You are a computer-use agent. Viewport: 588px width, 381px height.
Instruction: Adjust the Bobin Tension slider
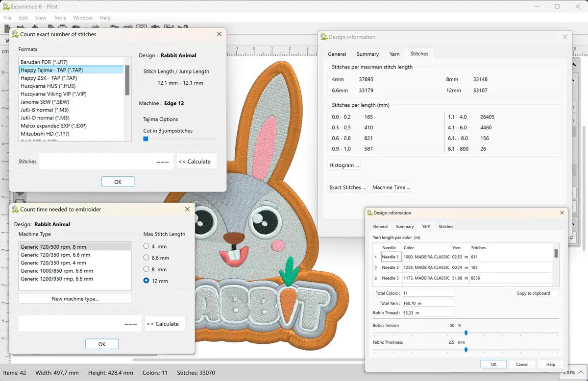pyautogui.click(x=466, y=333)
